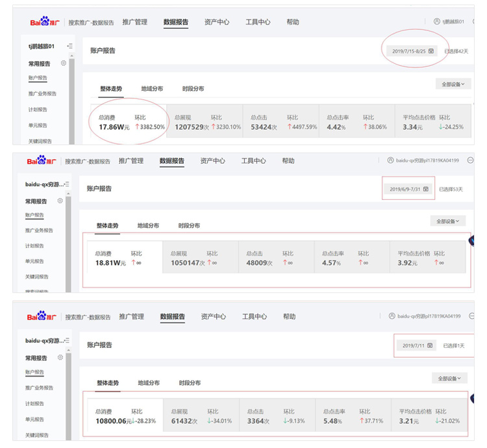
Task: Click the Baidu logo beside tj鹏越旅01 account
Action: click(45, 21)
